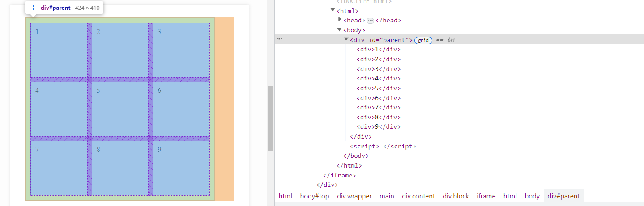644x206 pixels.
Task: Collapse the html element in DOM tree
Action: 333,10
